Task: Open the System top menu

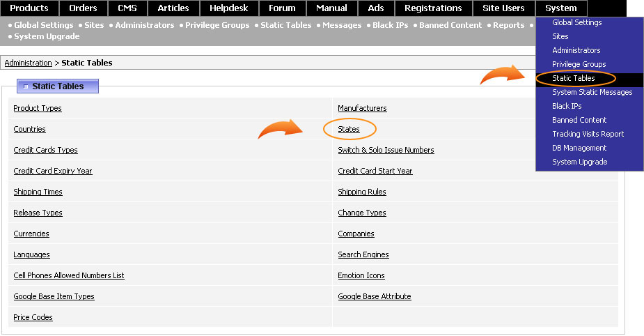Action: point(561,8)
